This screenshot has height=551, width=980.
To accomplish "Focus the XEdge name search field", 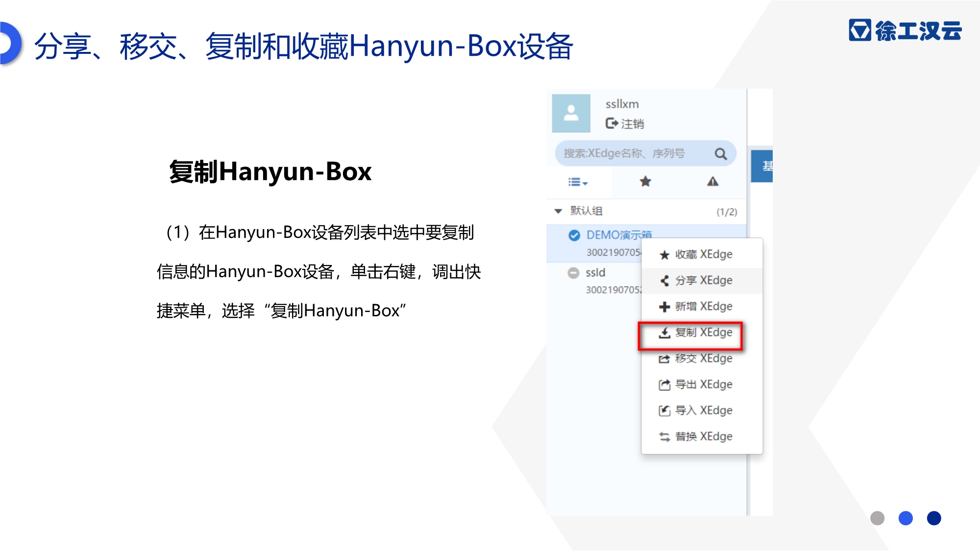I will [x=646, y=153].
